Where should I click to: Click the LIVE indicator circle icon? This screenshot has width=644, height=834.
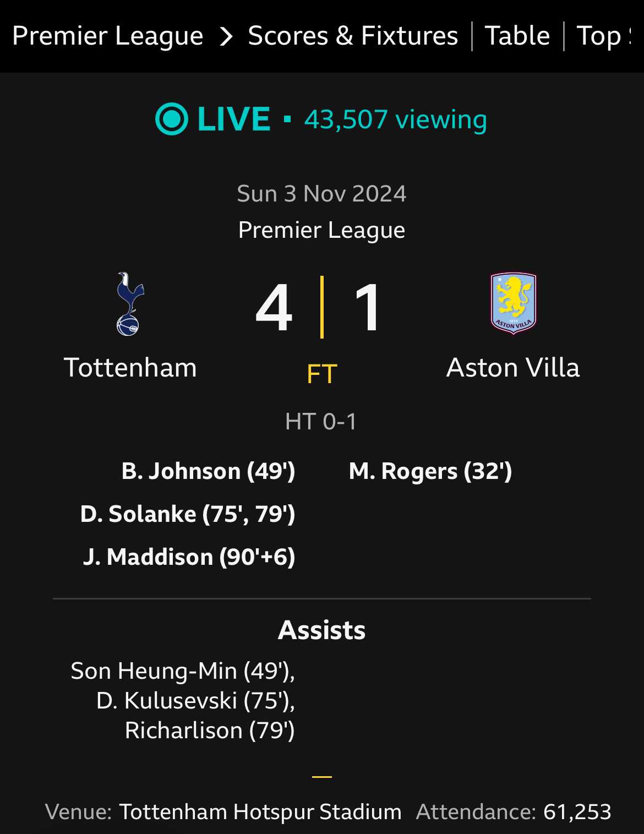pyautogui.click(x=172, y=119)
